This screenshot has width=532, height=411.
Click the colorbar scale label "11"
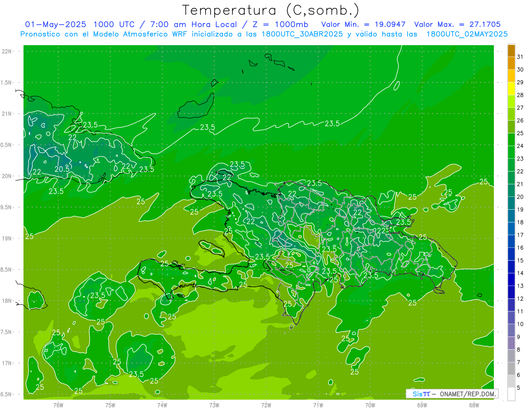[520, 311]
